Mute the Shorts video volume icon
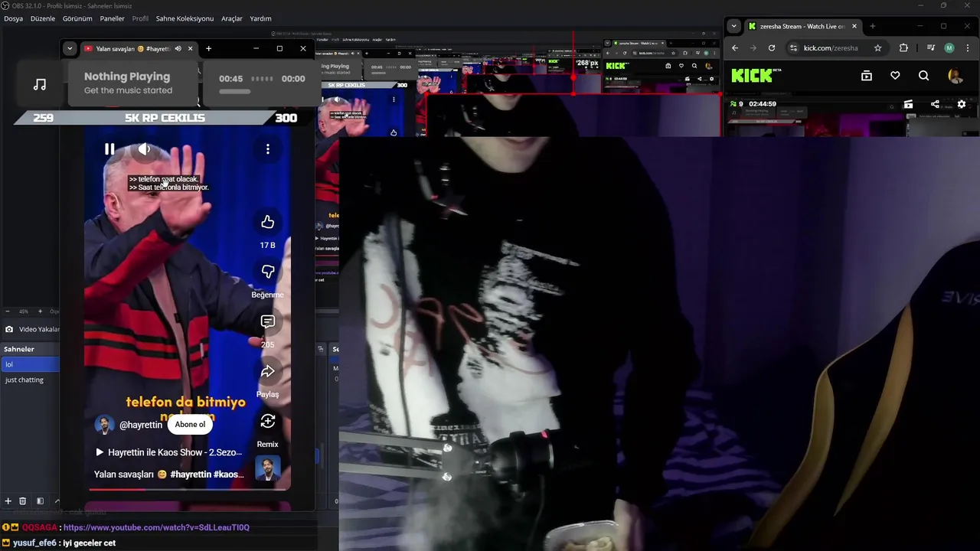 point(144,149)
